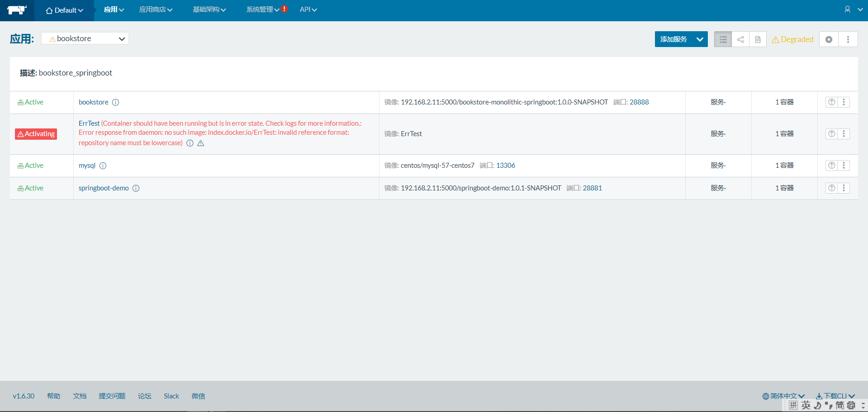Screen dimensions: 868x412
Task: Open the 文档 footer link
Action: click(x=80, y=396)
